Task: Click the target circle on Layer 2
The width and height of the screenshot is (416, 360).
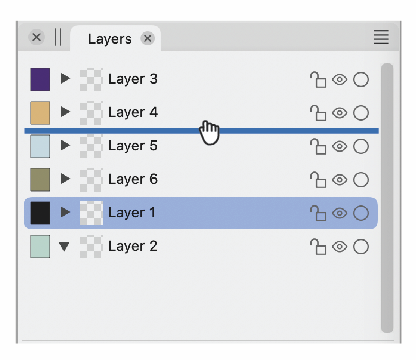Action: click(x=361, y=247)
